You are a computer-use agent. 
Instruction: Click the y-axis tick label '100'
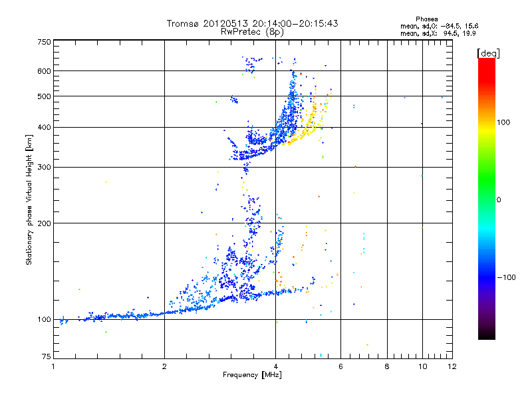coord(44,319)
